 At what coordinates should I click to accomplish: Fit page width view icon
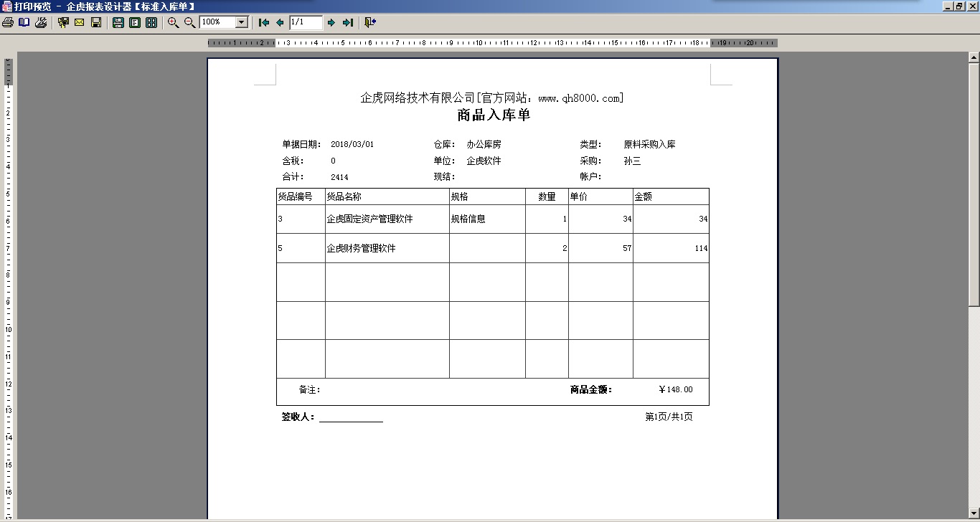point(118,23)
